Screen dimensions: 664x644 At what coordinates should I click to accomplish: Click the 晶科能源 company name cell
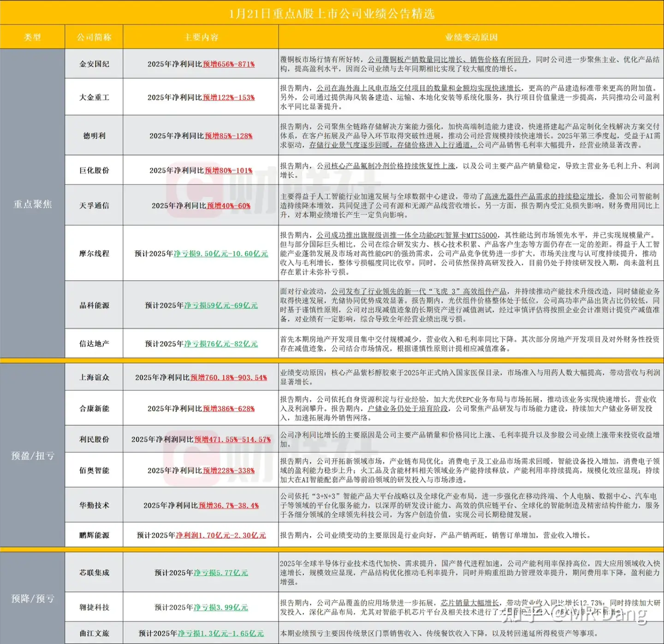(94, 305)
